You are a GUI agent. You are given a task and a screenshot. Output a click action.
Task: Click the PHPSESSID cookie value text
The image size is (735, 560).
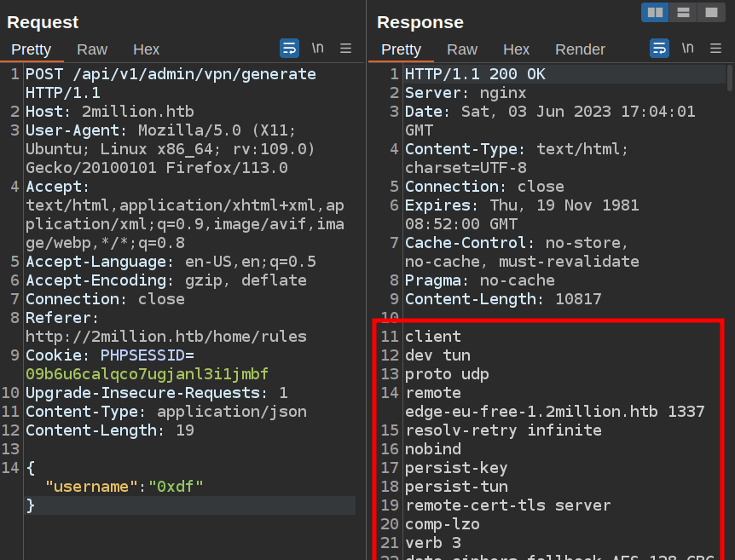(147, 374)
